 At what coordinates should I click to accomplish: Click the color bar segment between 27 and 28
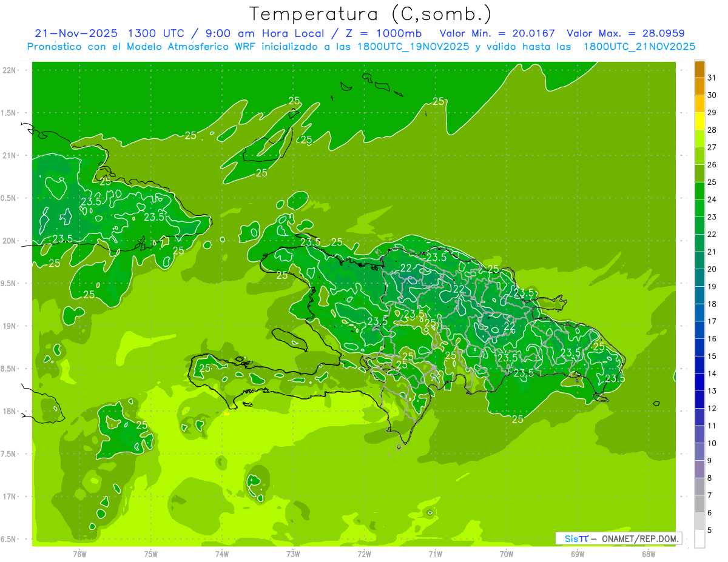pos(699,139)
